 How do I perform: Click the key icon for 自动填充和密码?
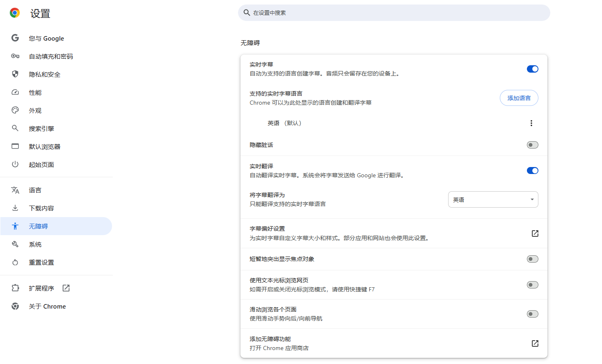tap(15, 56)
